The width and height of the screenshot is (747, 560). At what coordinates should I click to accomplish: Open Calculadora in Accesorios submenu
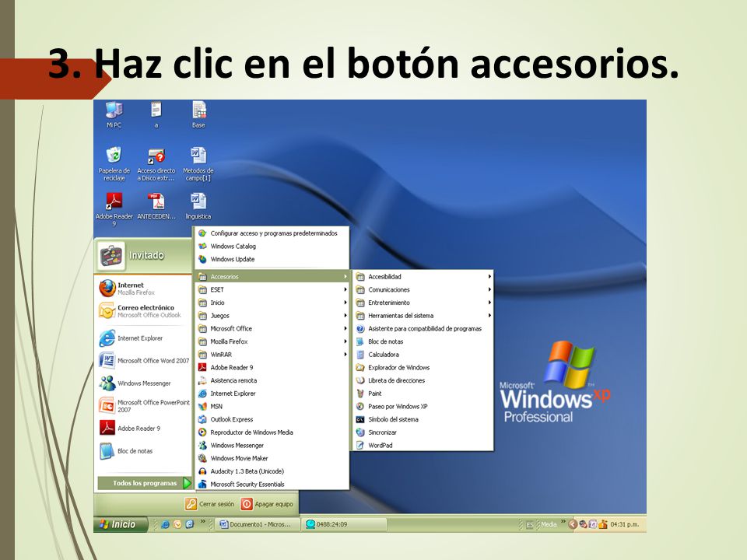tap(423, 355)
